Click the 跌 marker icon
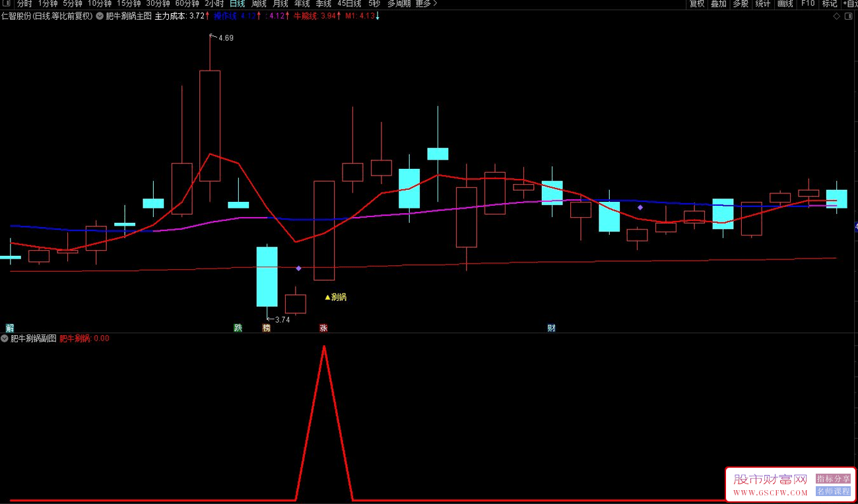858x504 pixels. 238,328
